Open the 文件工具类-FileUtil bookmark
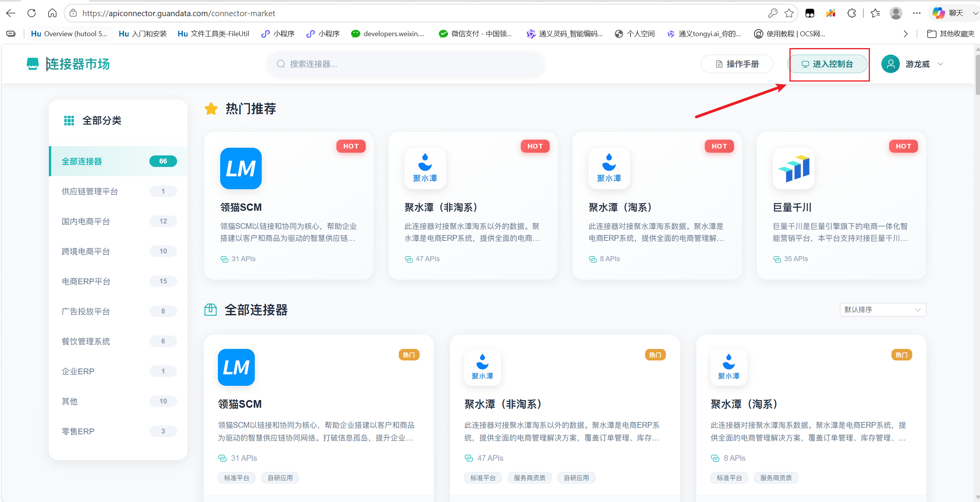 point(214,34)
